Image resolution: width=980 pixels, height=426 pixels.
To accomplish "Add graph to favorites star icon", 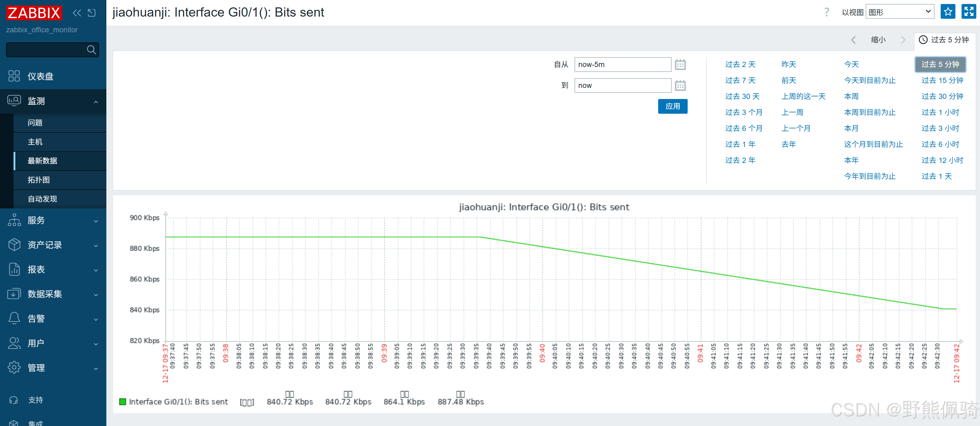I will 948,12.
